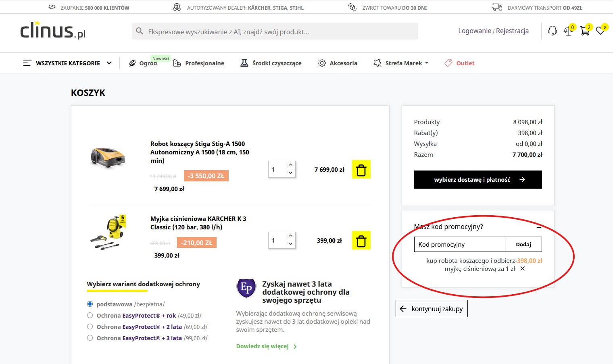
Task: Remove applied promo code with X
Action: coord(522,268)
